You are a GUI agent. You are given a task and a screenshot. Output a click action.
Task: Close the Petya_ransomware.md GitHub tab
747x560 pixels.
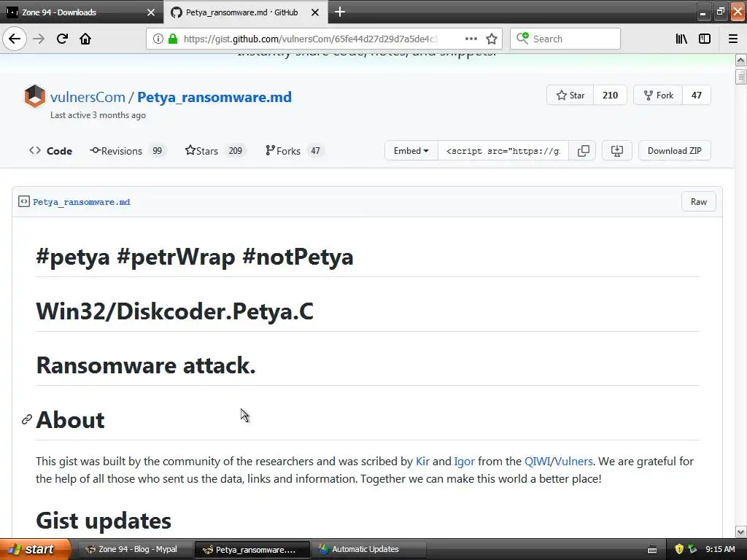(x=315, y=12)
